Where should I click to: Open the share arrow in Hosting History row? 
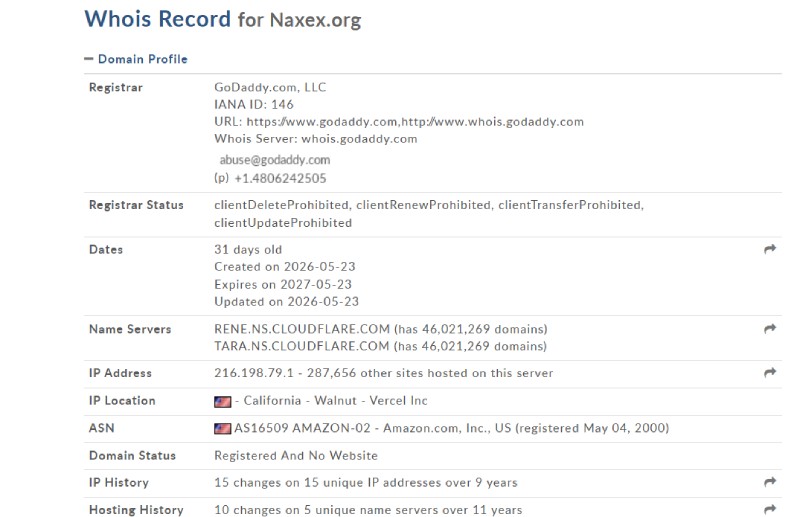point(770,509)
